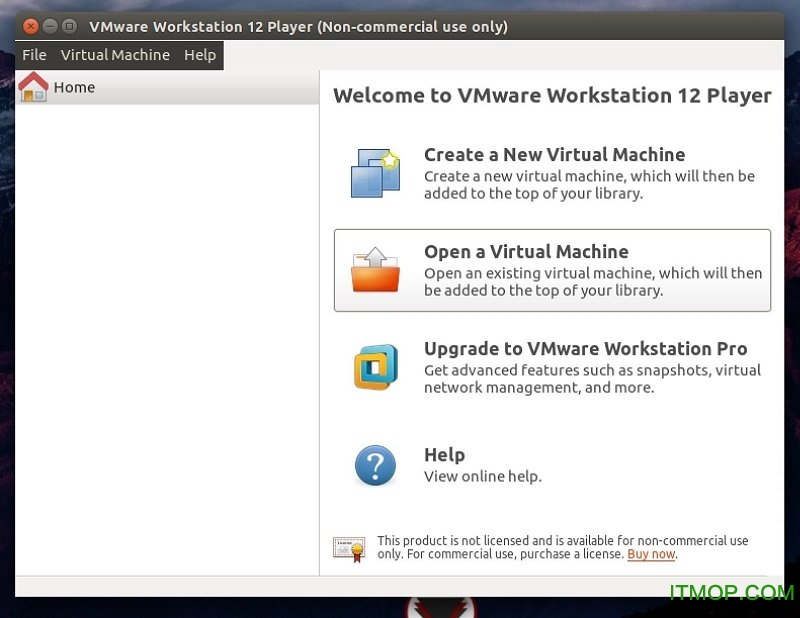Click the Create New Virtual Machine icon
This screenshot has width=800, height=618.
376,173
